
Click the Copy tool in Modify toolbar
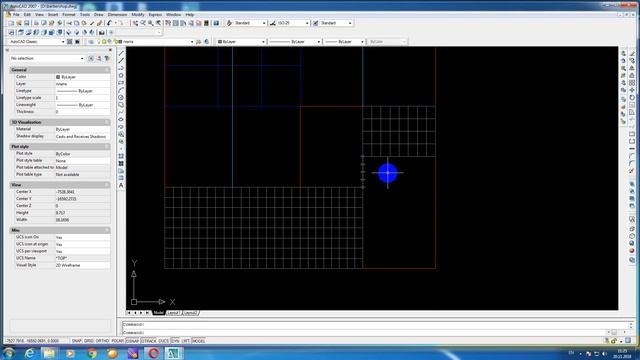coord(632,61)
